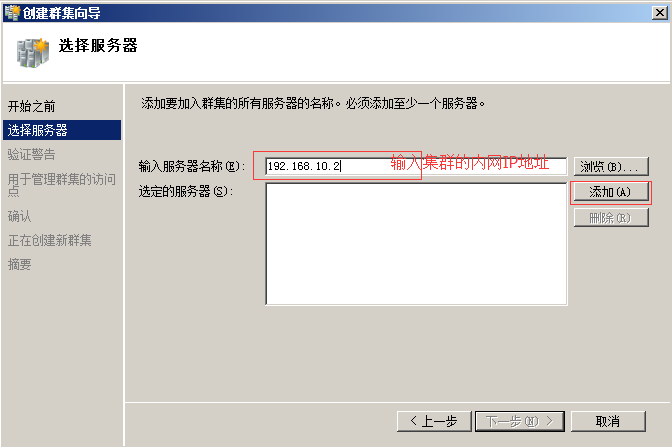This screenshot has height=447, width=672.
Task: Go back with the 上一步 button
Action: click(434, 421)
